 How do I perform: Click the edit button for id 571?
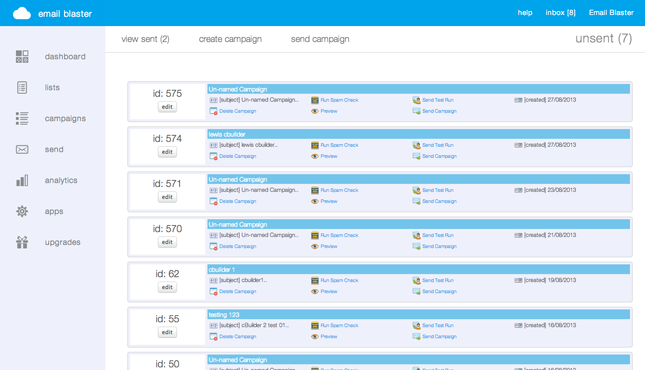pos(167,197)
